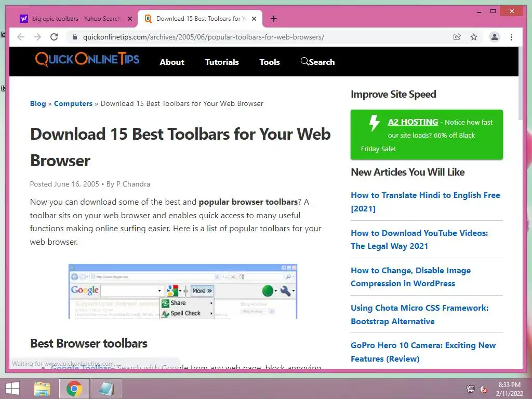
Task: Reload the current page
Action: [x=54, y=37]
